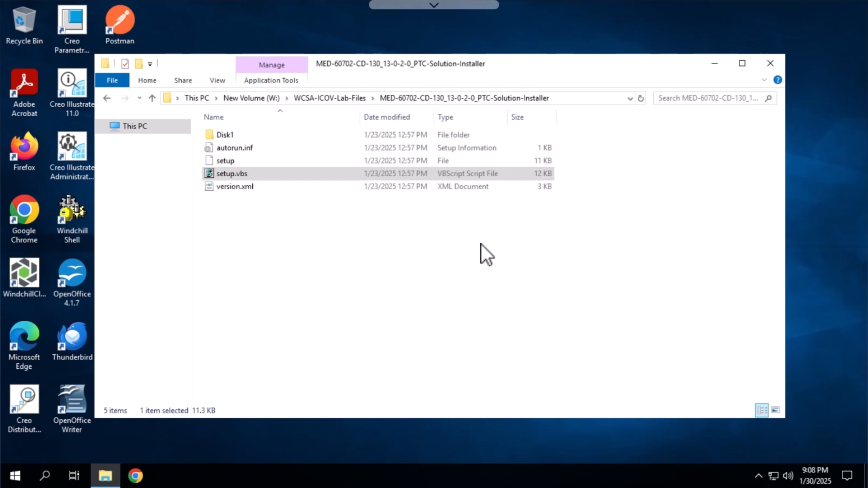Expand the ribbon with the chevron

click(x=764, y=80)
